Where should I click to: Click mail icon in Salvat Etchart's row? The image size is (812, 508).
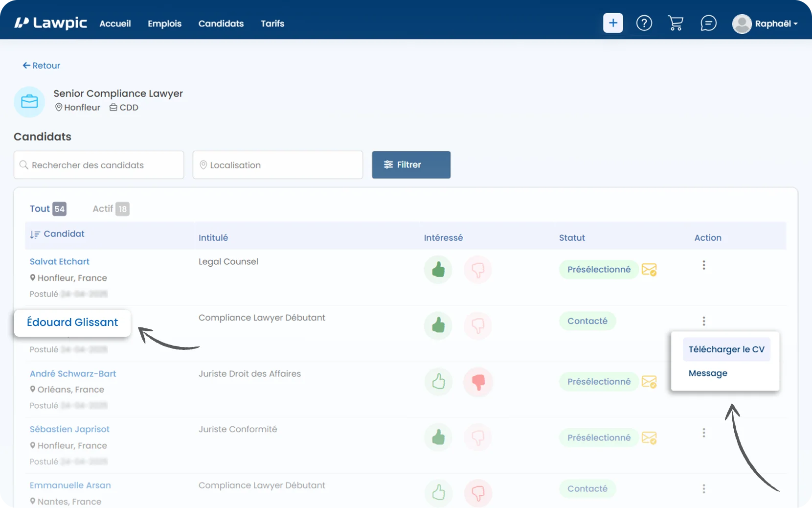tap(649, 270)
